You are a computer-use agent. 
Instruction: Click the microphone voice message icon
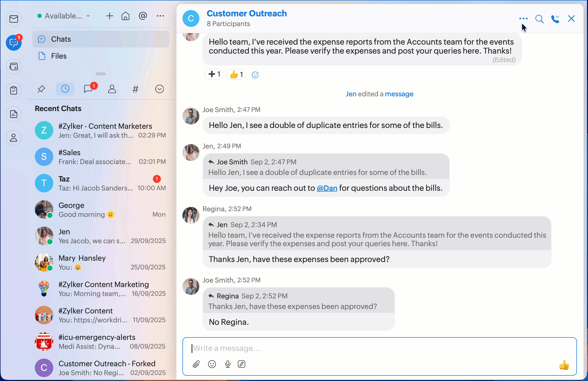228,364
